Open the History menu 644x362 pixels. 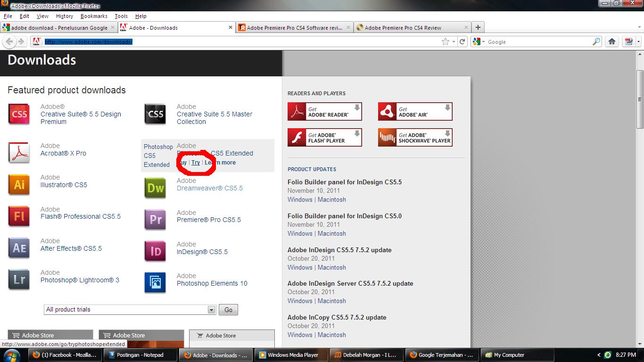65,16
